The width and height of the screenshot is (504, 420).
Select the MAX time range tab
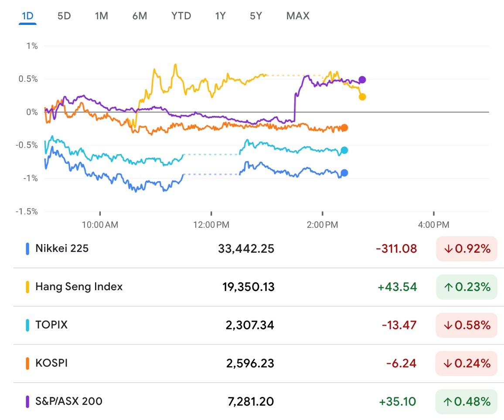tap(298, 16)
